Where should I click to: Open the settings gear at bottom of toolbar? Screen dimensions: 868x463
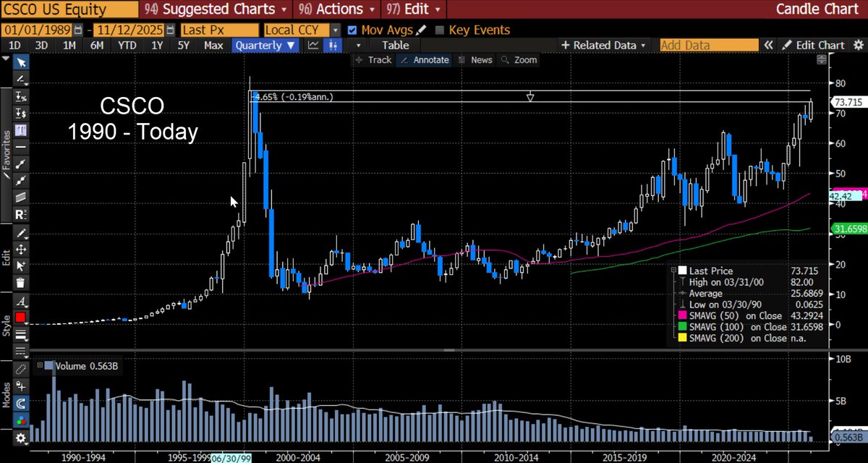[x=20, y=439]
